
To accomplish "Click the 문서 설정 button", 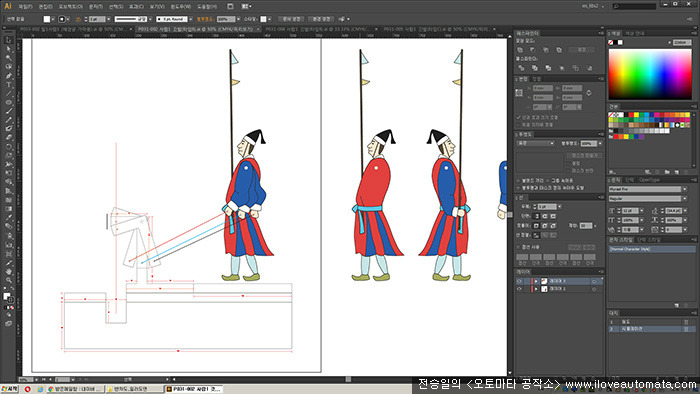I will (292, 19).
